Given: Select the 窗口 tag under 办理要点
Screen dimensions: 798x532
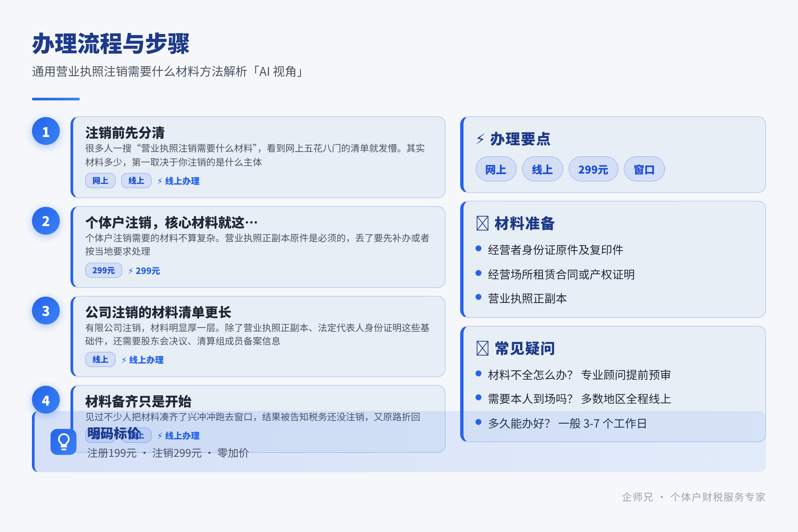Looking at the screenshot, I should [x=644, y=169].
